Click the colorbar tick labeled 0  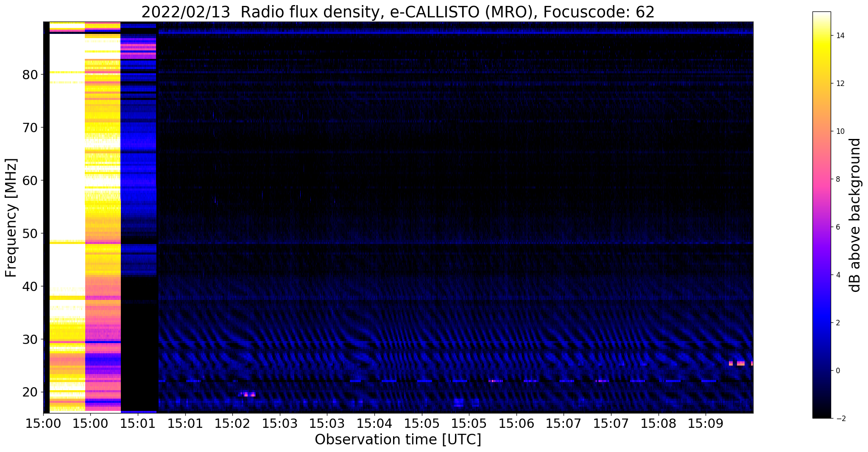(838, 371)
